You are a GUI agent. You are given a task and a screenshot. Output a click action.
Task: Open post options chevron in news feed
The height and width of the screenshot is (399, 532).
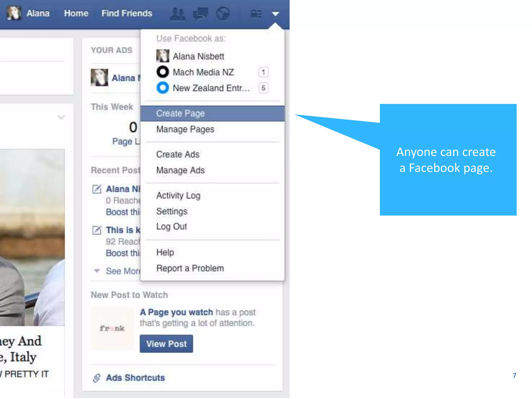61,117
